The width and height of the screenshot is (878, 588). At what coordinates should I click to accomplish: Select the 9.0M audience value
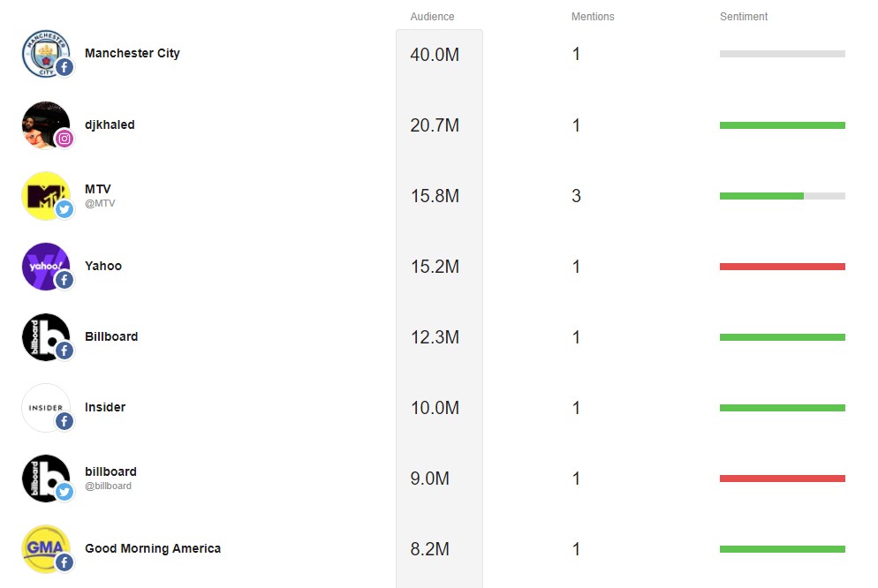[x=429, y=479]
